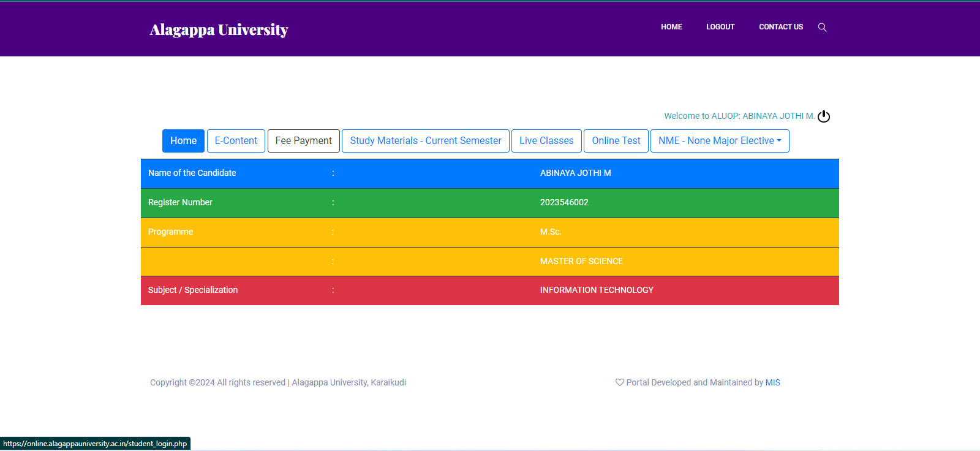Click the Name of the Candidate label
The width and height of the screenshot is (980, 451).
(192, 173)
